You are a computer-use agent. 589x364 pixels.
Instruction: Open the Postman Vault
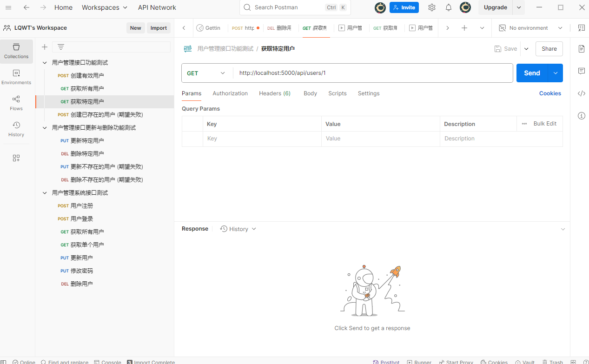coord(525,362)
